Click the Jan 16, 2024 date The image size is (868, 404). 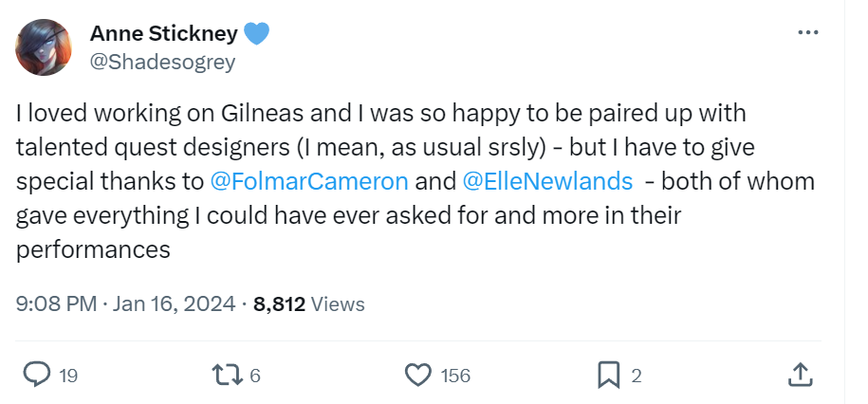click(174, 304)
